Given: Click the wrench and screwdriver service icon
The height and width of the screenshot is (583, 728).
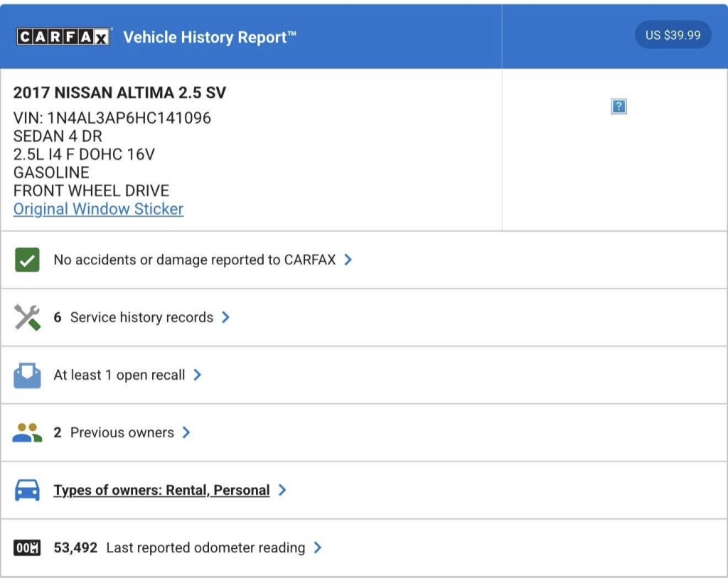Looking at the screenshot, I should (27, 318).
